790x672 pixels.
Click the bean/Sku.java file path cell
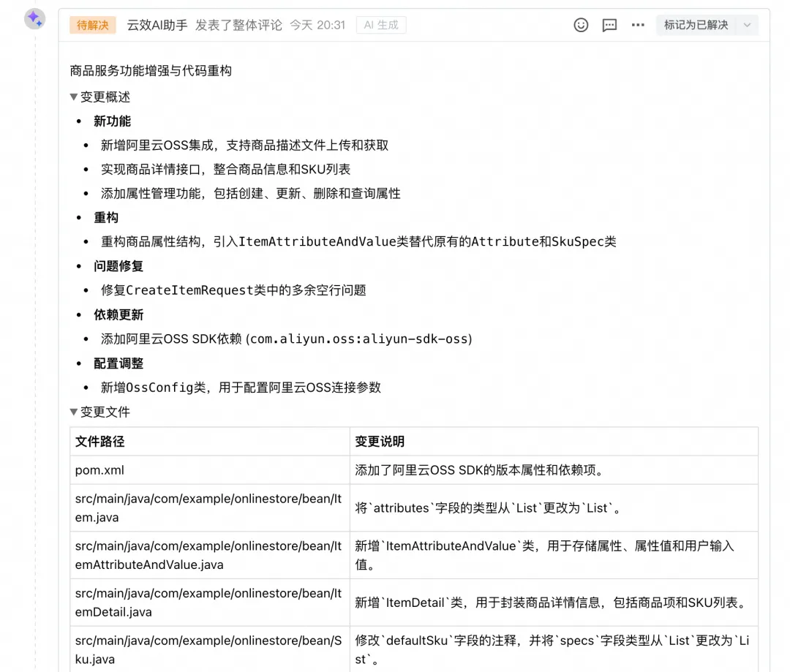tap(210, 649)
